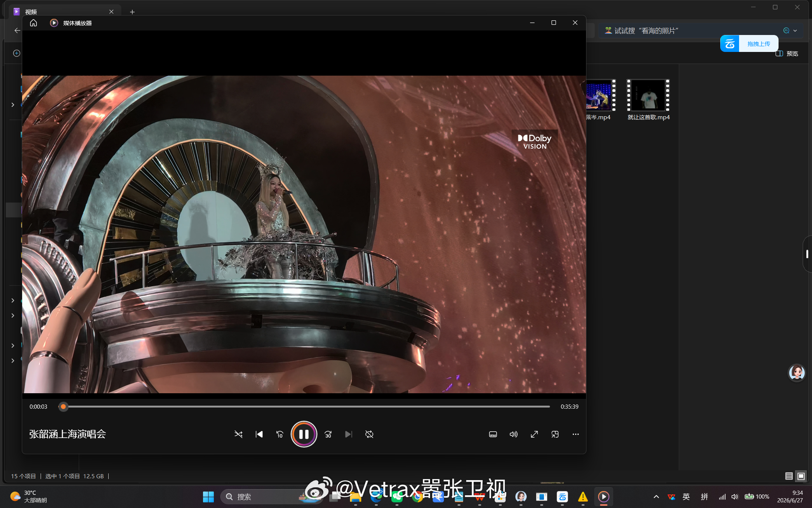Open more options ellipsis menu
Viewport: 812px width, 508px height.
(x=576, y=434)
